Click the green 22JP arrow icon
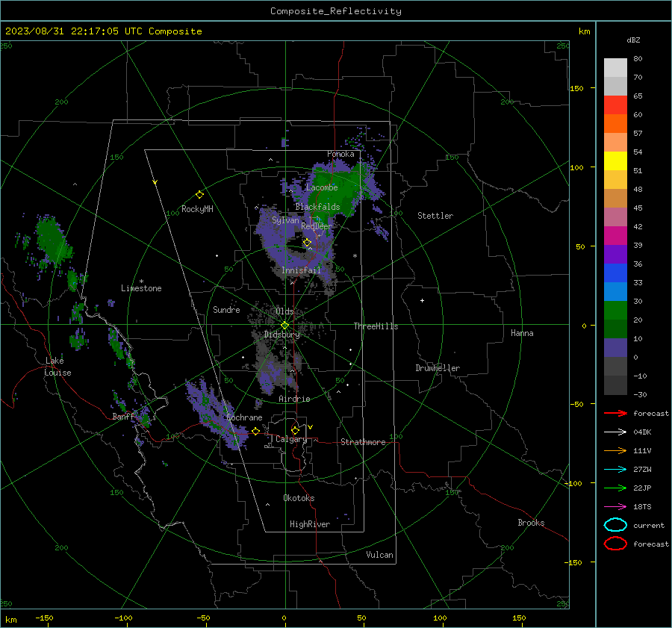The height and width of the screenshot is (628, 672). tap(615, 488)
